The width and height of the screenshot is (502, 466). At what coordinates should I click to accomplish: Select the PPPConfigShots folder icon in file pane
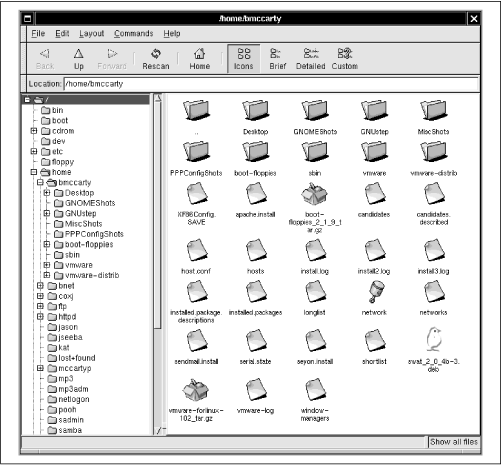coord(196,152)
